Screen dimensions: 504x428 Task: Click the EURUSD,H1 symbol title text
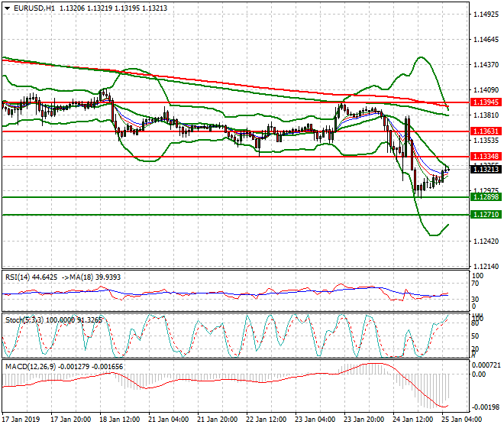coord(34,8)
